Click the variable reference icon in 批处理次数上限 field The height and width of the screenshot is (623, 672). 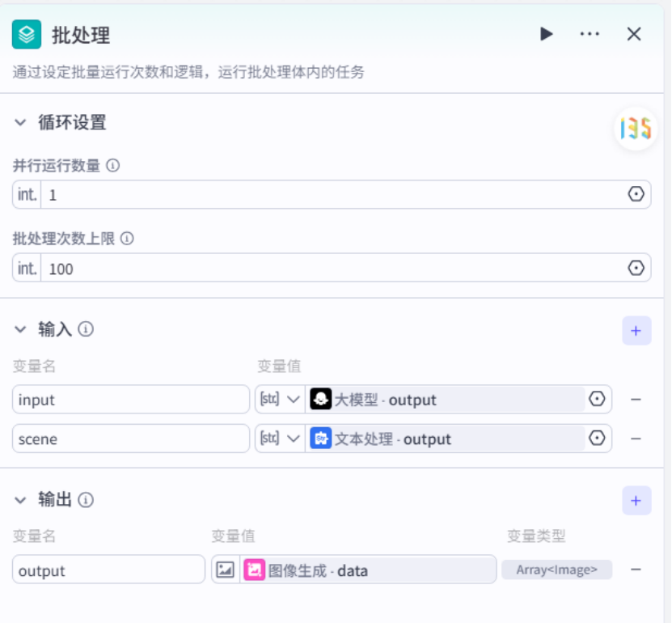[x=636, y=268]
